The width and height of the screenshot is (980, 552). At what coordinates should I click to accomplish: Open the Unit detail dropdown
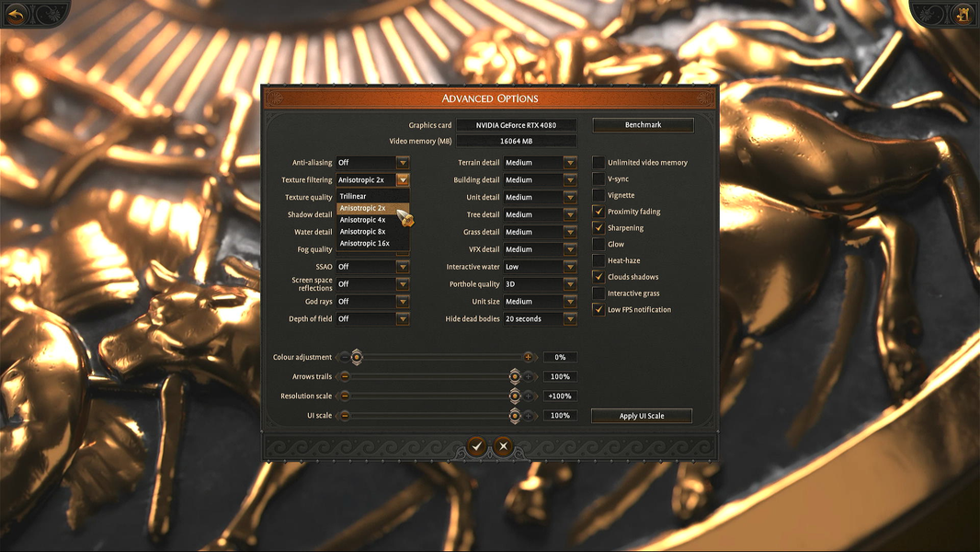pyautogui.click(x=540, y=197)
